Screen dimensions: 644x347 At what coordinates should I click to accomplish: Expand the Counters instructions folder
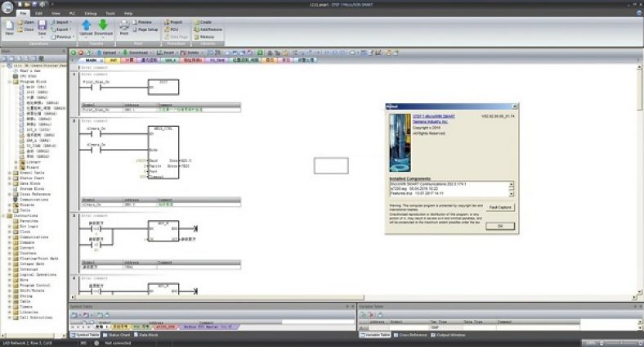[x=10, y=253]
